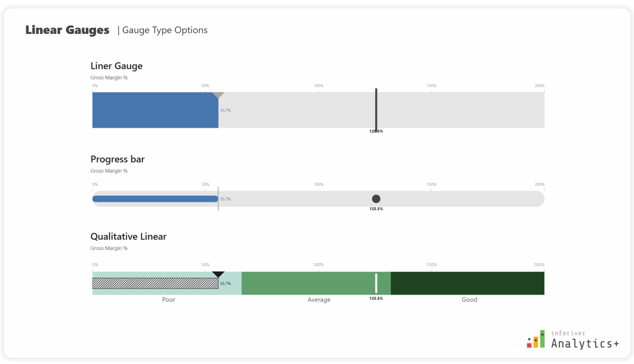Select the blue rounded progress indicator
Screen dimensions: 634x364
155,199
